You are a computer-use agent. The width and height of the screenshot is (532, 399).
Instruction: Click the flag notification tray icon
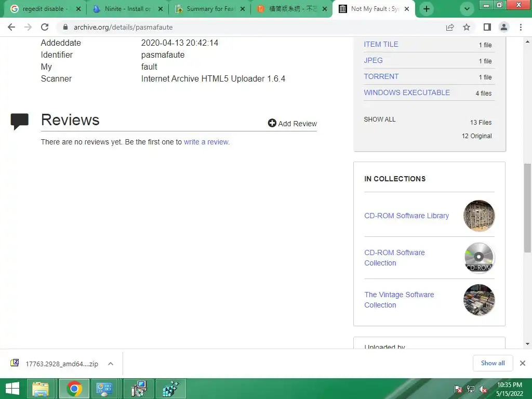coord(458,389)
